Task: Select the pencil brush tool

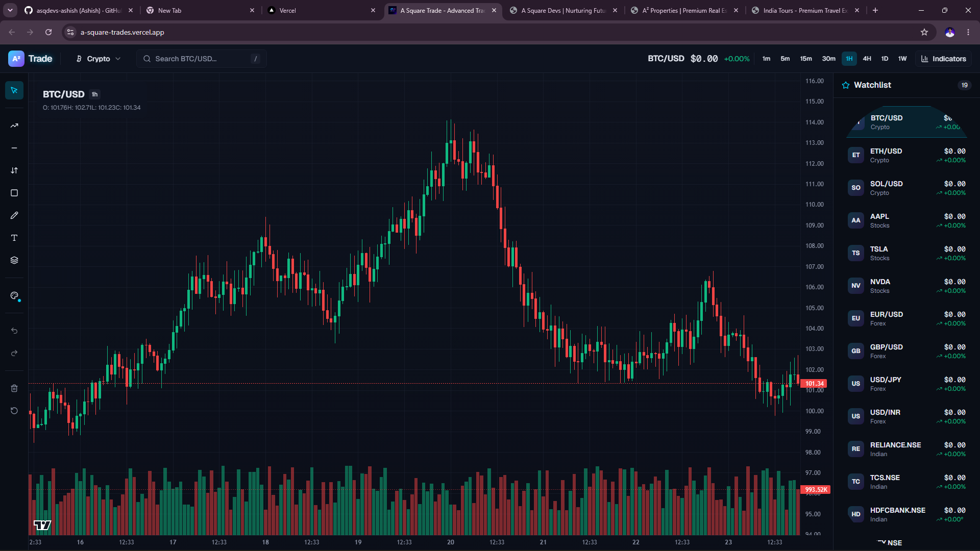Action: coord(14,215)
